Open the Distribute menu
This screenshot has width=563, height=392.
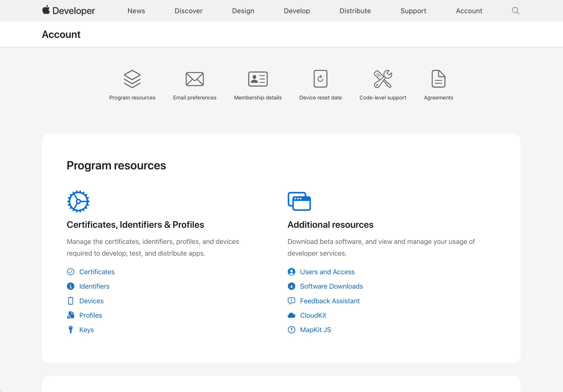[x=355, y=11]
